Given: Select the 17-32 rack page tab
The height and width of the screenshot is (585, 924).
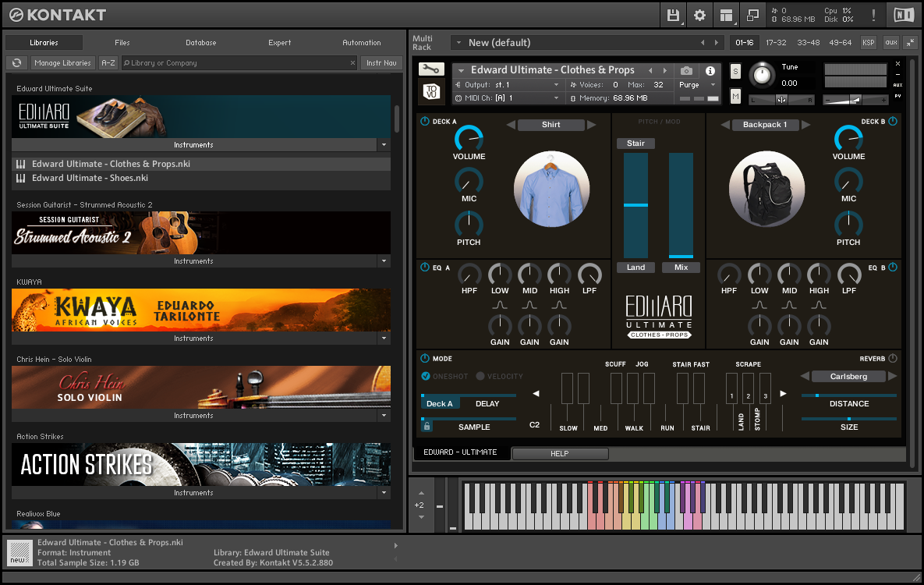Looking at the screenshot, I should (x=776, y=42).
